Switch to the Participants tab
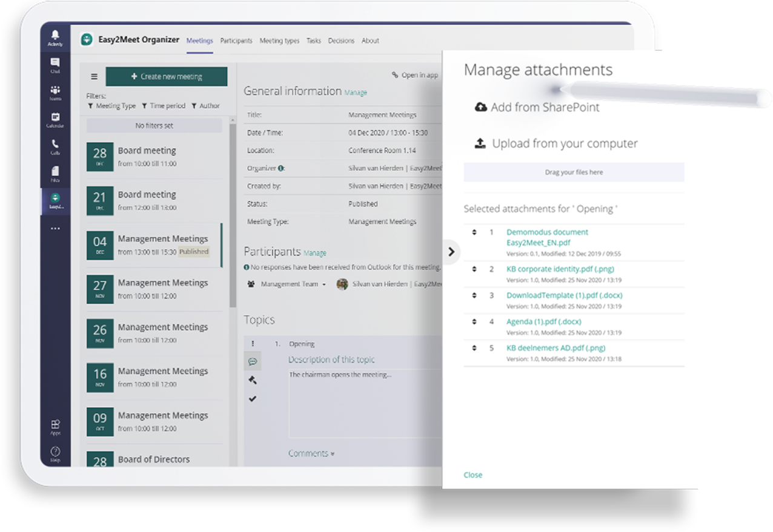The image size is (773, 532). [236, 41]
